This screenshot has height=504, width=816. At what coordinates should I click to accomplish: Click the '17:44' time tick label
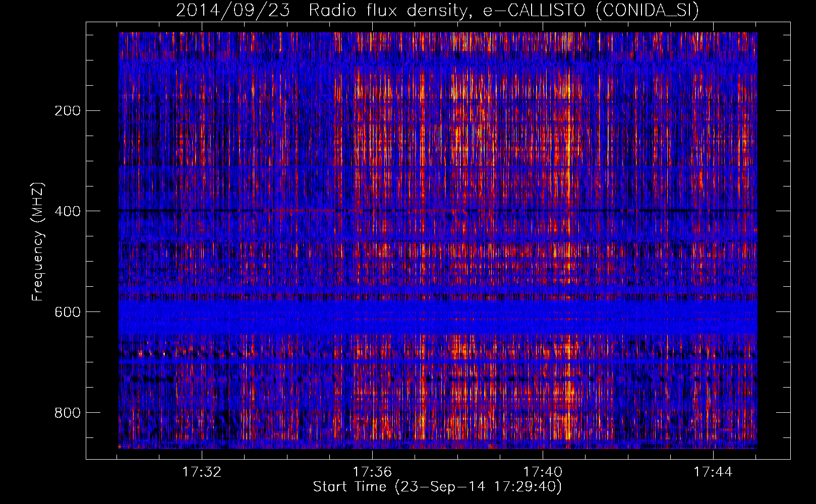coord(713,472)
